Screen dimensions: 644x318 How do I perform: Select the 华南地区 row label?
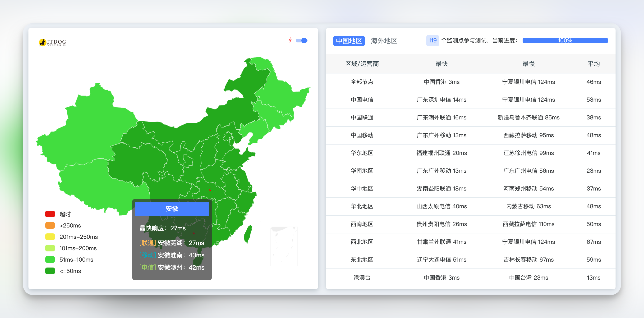(362, 171)
